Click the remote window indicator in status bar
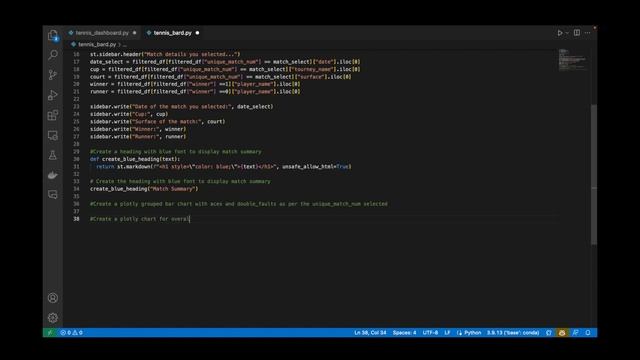 [x=50, y=333]
